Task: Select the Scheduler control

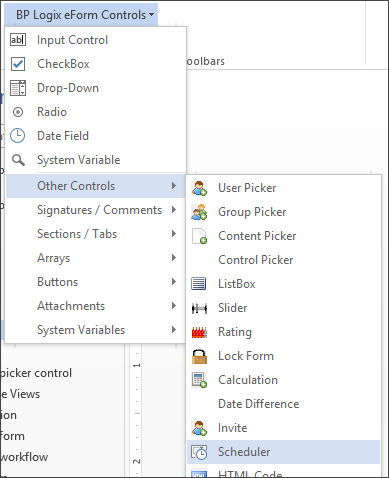Action: 283,452
